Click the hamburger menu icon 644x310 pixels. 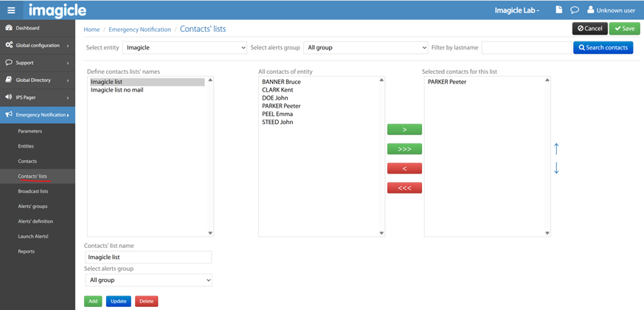coord(11,10)
